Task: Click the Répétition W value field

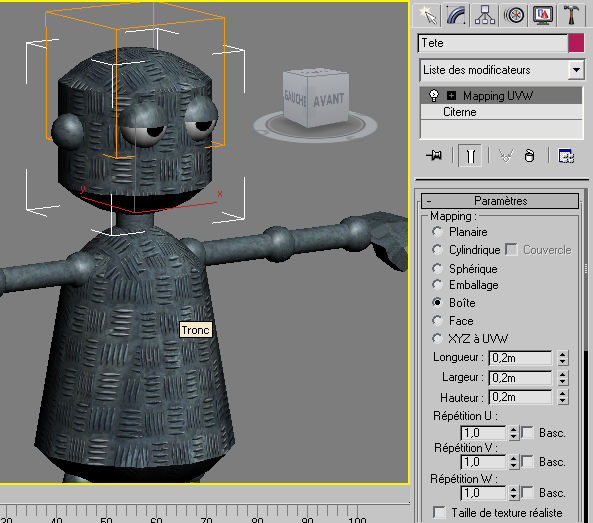Action: [483, 493]
